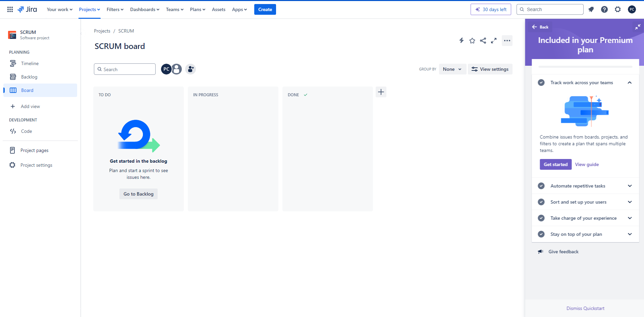This screenshot has height=317, width=644.
Task: Open the board more actions ellipsis
Action: tap(507, 41)
